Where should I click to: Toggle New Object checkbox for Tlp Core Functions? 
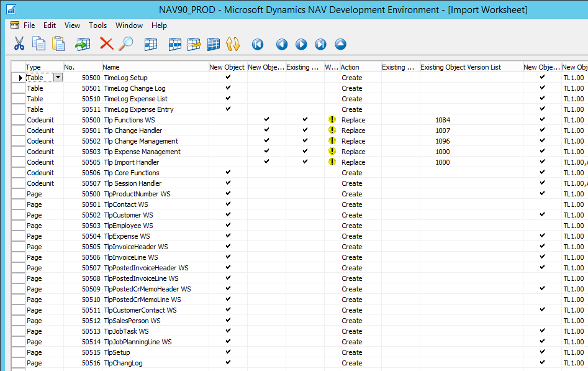pyautogui.click(x=228, y=173)
